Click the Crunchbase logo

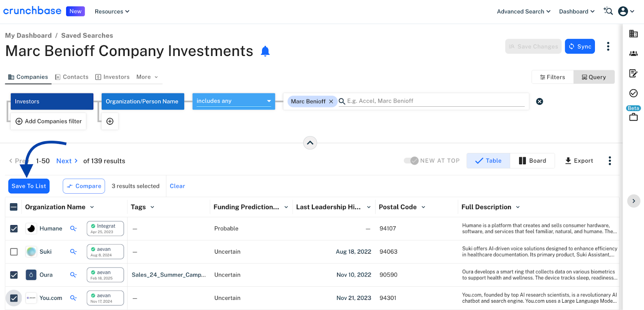tap(32, 11)
